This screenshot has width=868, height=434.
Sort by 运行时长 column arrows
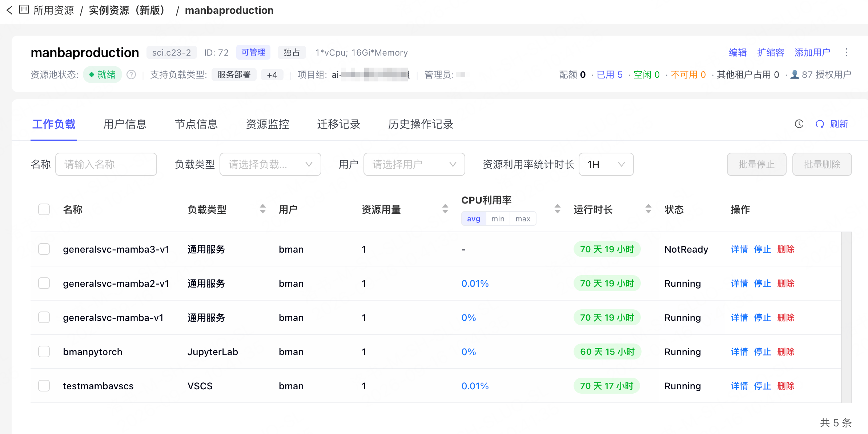[648, 209]
